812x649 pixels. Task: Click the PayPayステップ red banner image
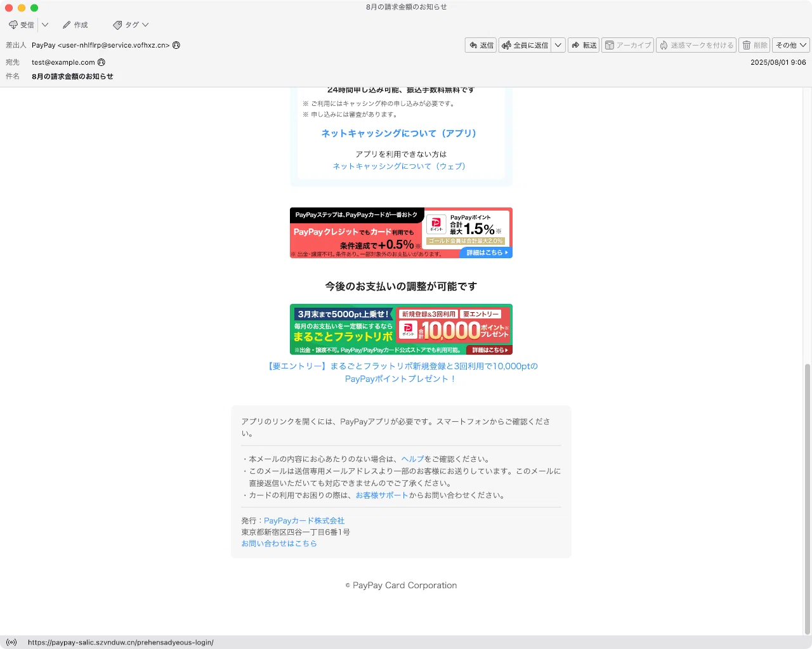pos(401,233)
